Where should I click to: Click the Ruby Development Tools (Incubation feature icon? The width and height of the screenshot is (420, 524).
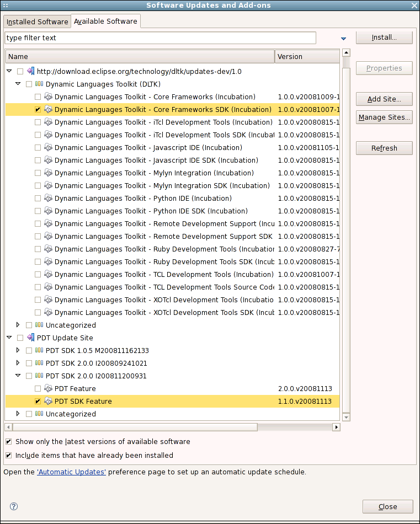coord(49,249)
